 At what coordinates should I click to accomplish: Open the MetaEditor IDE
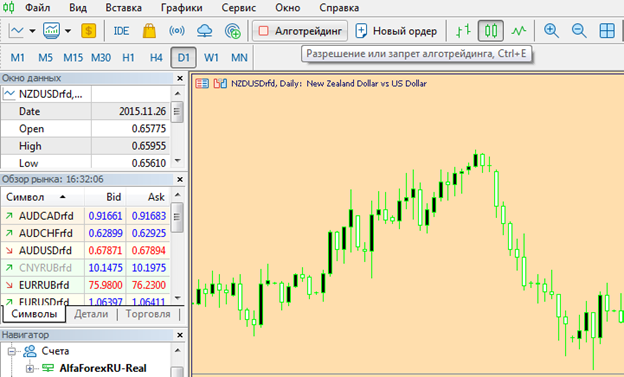pos(121,31)
